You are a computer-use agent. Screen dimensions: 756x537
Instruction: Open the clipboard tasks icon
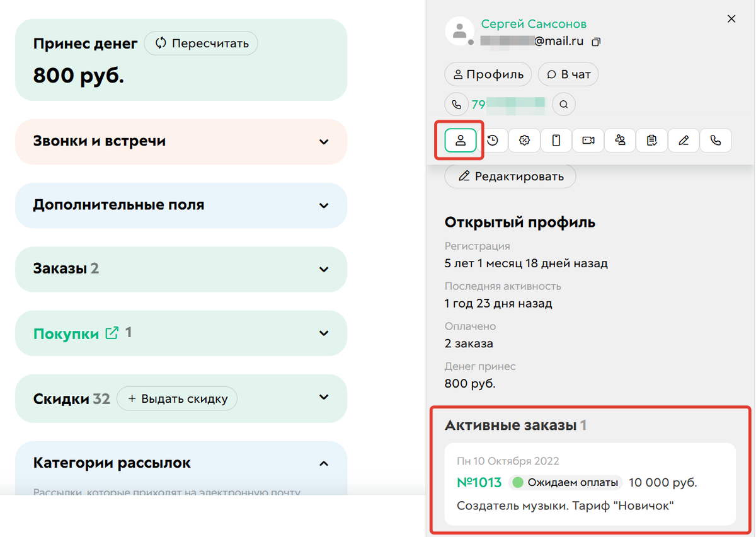pyautogui.click(x=651, y=140)
